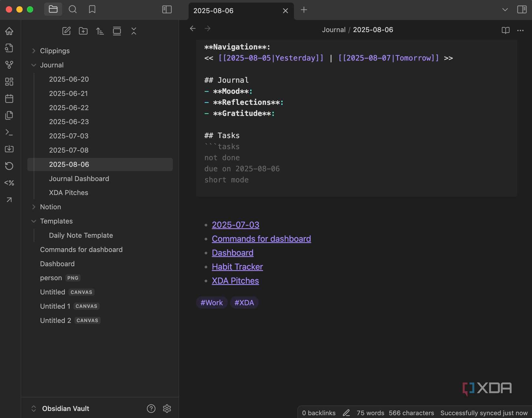
Task: Close the 2025-08-06 tab
Action: click(285, 11)
